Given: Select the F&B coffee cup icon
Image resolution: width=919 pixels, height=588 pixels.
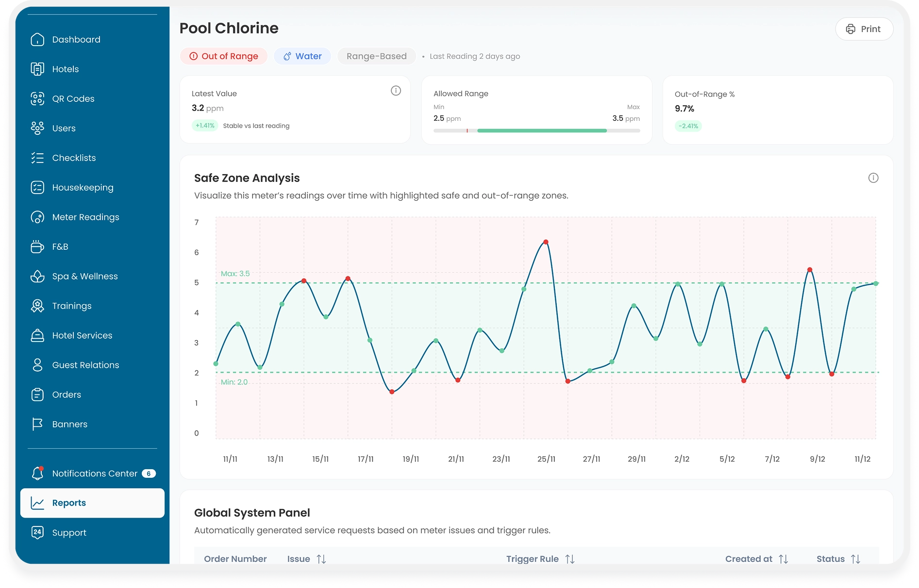Looking at the screenshot, I should pos(37,247).
